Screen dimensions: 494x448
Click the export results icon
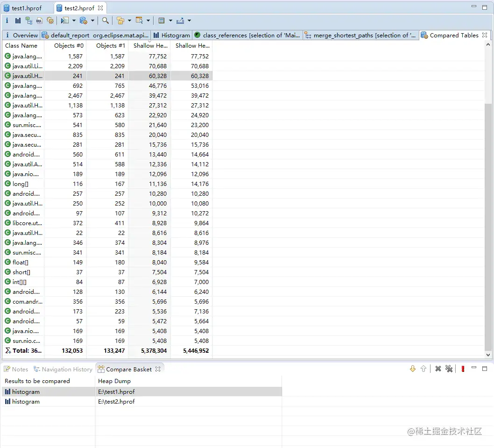[180, 21]
